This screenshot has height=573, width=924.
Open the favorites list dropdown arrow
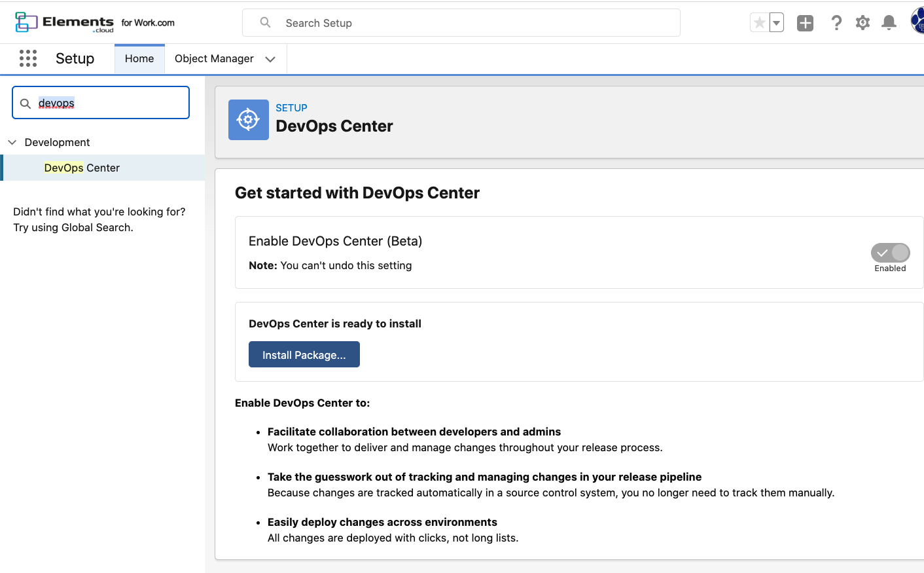[x=777, y=23]
